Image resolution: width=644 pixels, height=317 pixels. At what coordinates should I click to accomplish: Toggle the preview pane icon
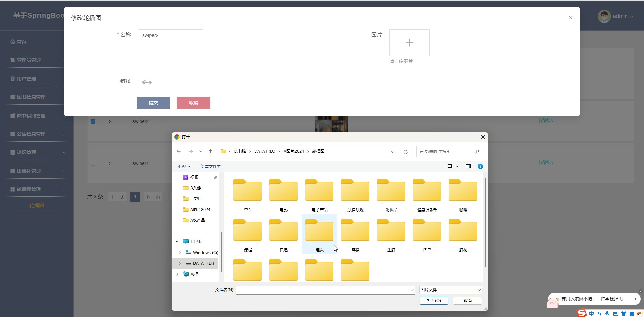click(x=468, y=166)
